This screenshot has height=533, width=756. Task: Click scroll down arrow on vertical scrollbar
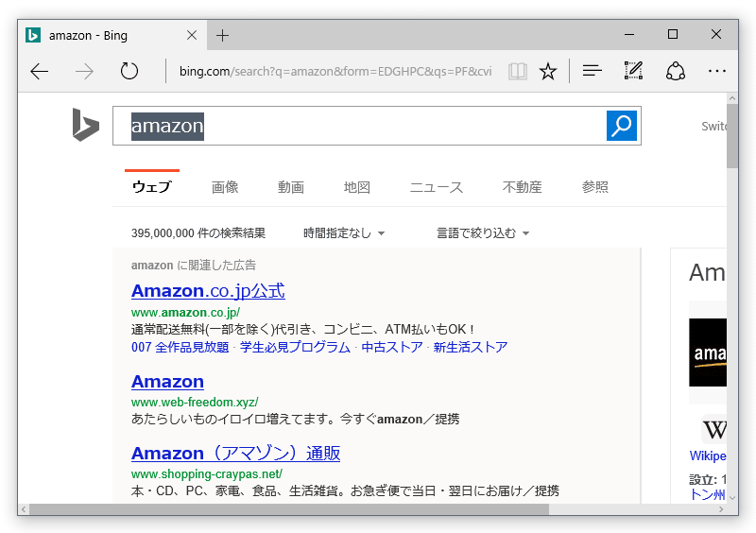click(x=732, y=498)
